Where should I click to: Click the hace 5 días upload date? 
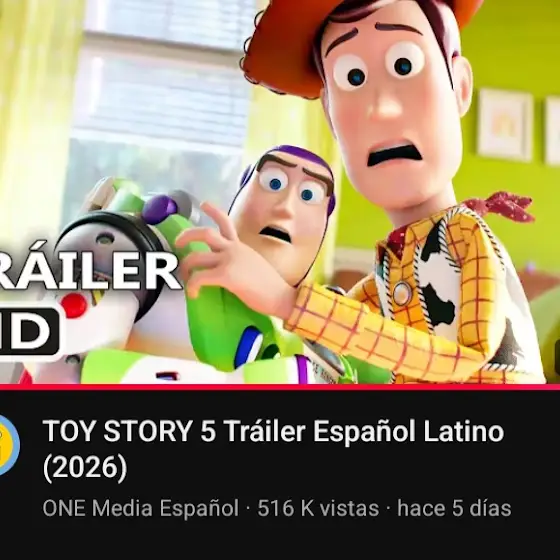pyautogui.click(x=454, y=508)
